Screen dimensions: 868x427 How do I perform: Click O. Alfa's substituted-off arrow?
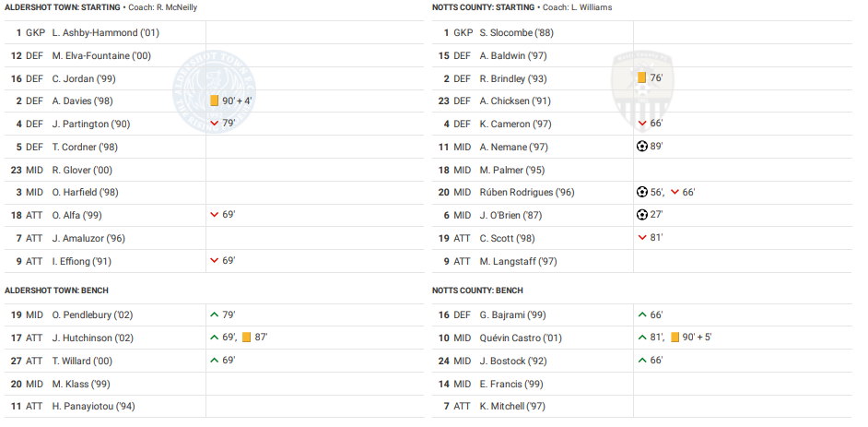tap(215, 215)
